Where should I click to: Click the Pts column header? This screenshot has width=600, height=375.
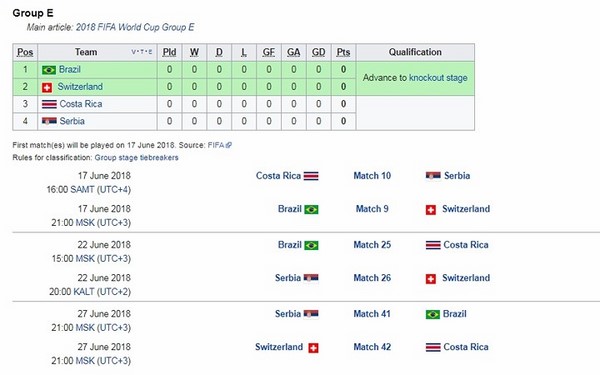tap(343, 52)
